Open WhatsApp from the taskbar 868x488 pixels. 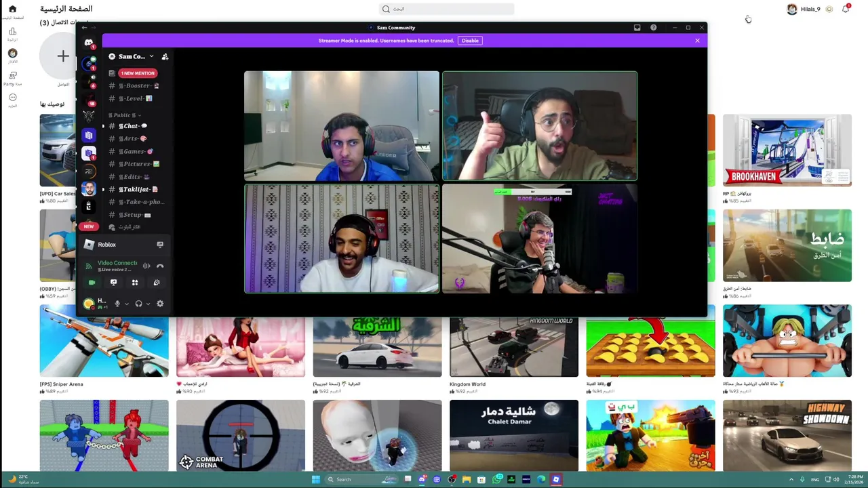pos(496,479)
